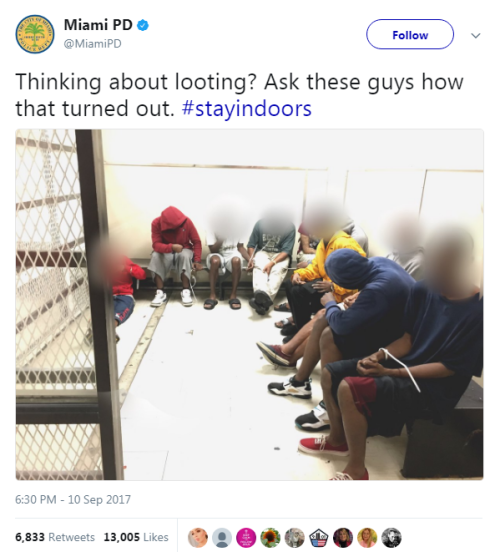This screenshot has width=500, height=552.
Task: Open the @MiamiPD handle link
Action: [x=93, y=44]
